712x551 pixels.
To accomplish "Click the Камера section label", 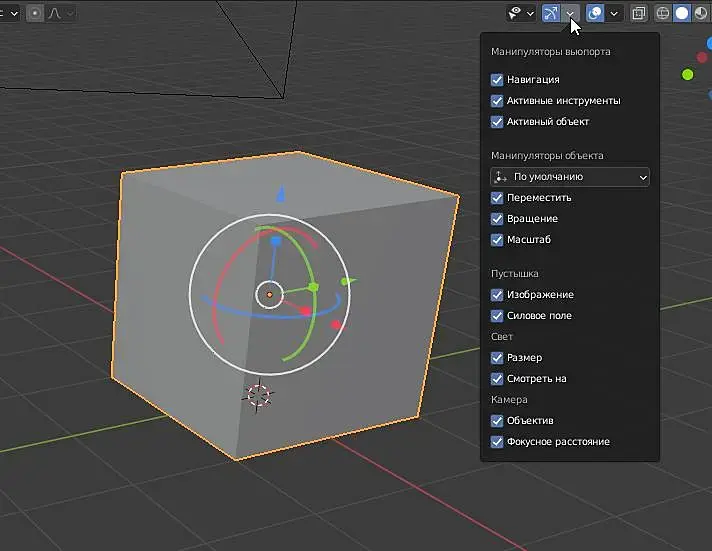I will 509,400.
